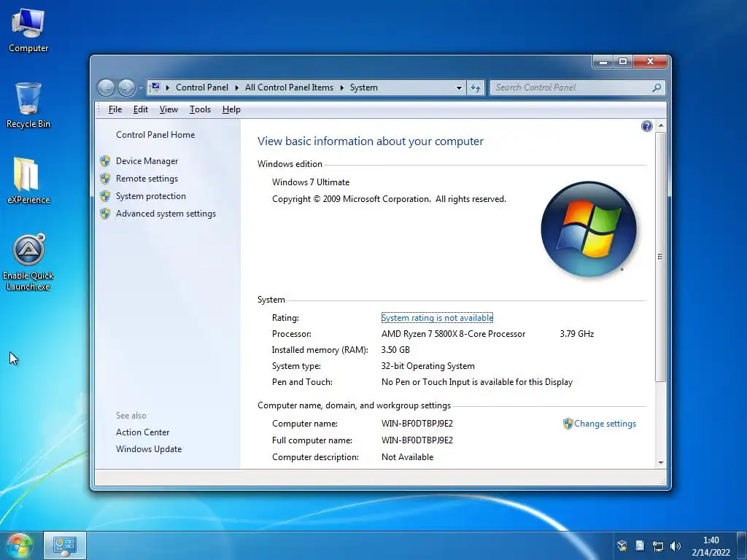Open Action Center link
The width and height of the screenshot is (747, 560).
click(142, 432)
